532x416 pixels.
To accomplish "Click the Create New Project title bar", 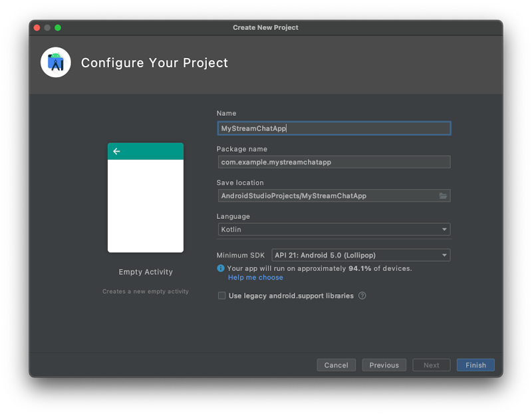I will click(265, 27).
